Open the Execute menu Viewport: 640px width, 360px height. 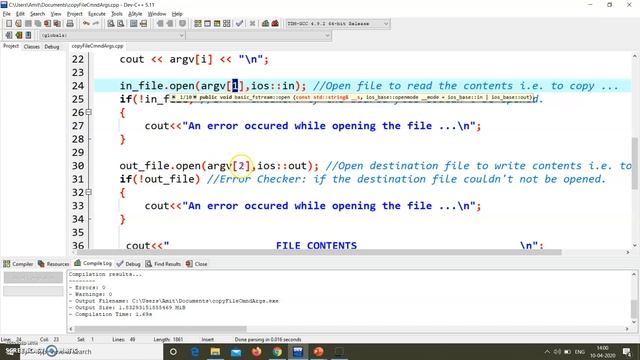pyautogui.click(x=97, y=14)
